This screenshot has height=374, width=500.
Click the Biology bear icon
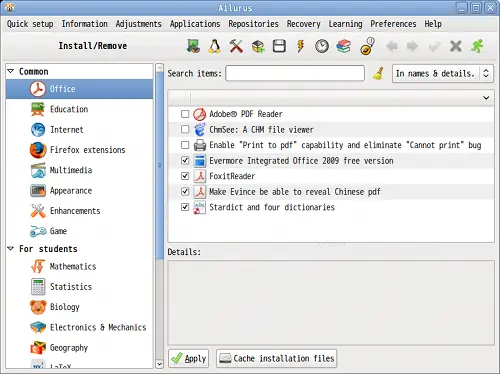pos(38,307)
